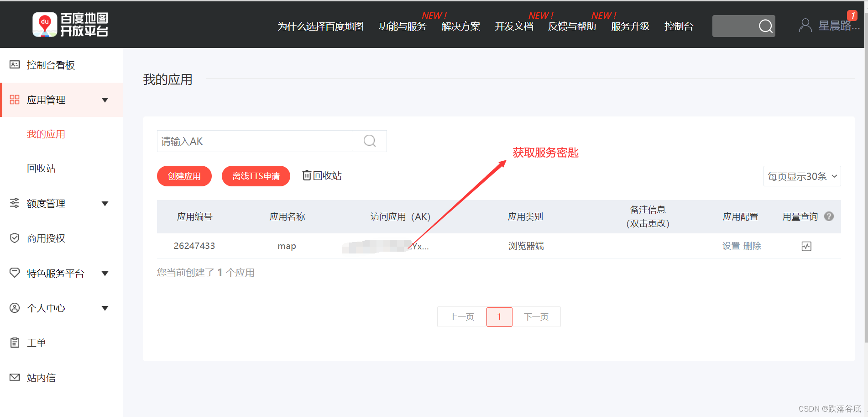Expand the 特色服务平台 arrow
The width and height of the screenshot is (868, 417).
105,274
